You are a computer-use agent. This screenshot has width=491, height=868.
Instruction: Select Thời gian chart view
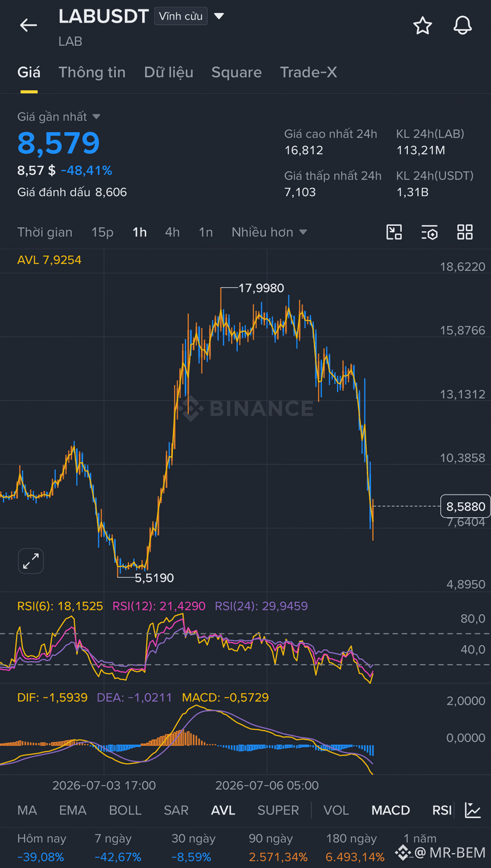(x=45, y=232)
